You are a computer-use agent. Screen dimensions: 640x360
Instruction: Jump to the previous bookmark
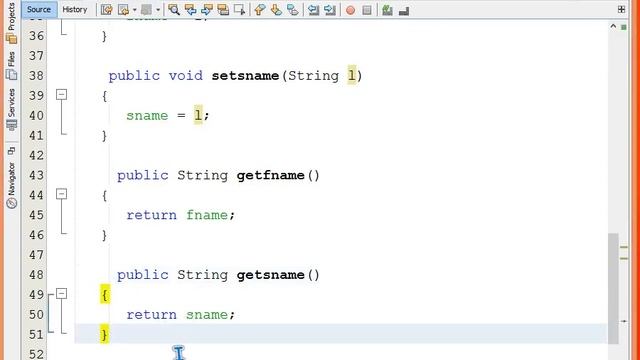click(260, 10)
